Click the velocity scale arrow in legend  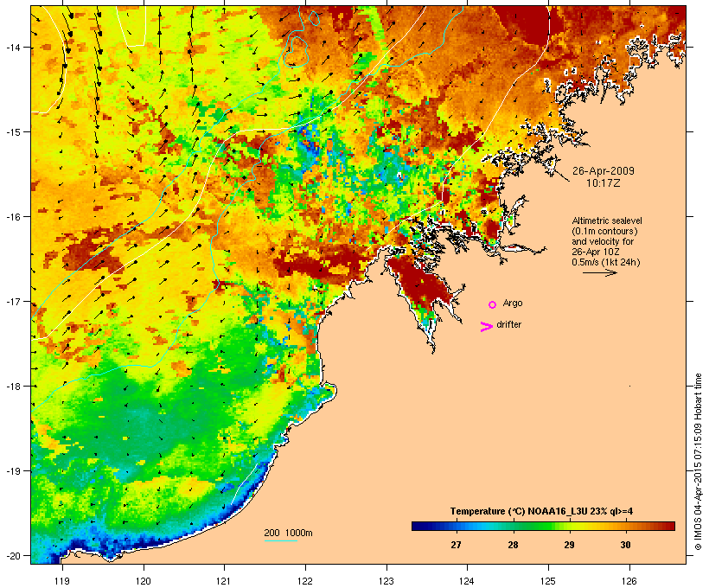(x=600, y=272)
